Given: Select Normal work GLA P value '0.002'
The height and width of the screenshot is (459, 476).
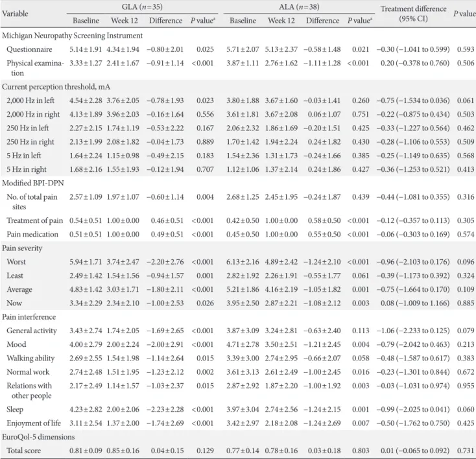Looking at the screenshot, I should (x=205, y=372).
